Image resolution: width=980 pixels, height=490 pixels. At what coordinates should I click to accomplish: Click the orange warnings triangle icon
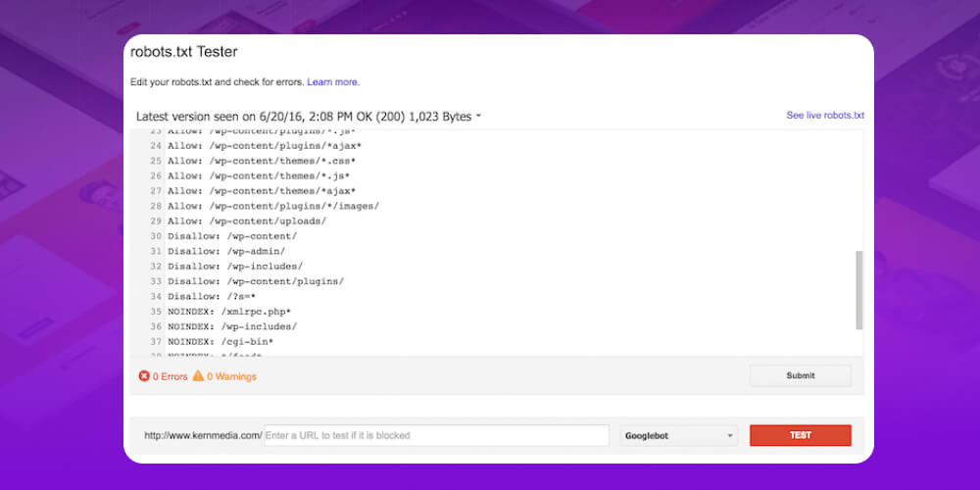click(198, 375)
